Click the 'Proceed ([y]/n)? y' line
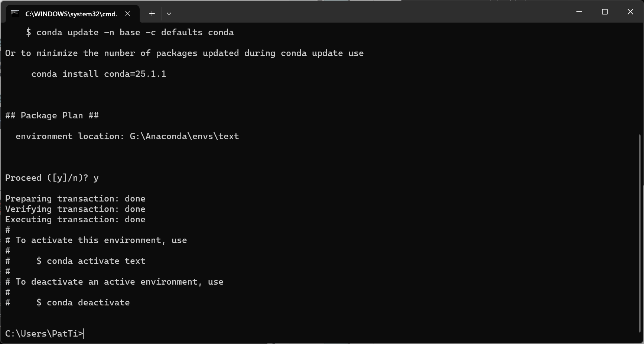Image resolution: width=644 pixels, height=344 pixels. tap(52, 178)
